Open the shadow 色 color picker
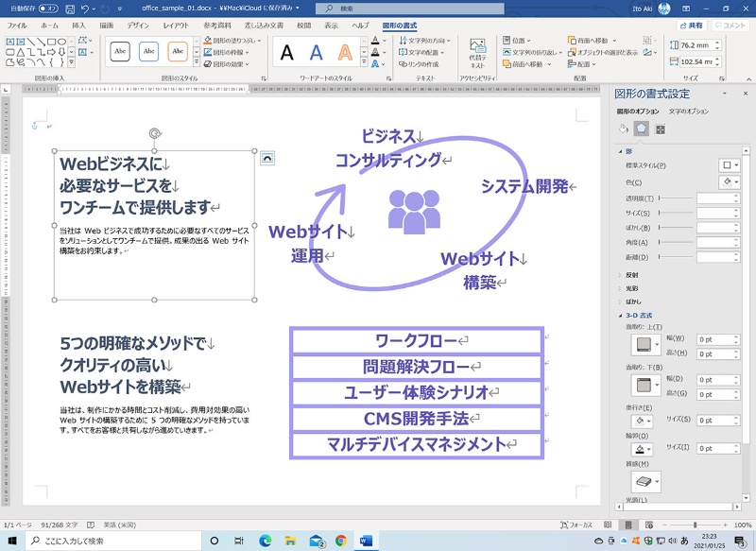The height and width of the screenshot is (551, 756). tap(730, 181)
